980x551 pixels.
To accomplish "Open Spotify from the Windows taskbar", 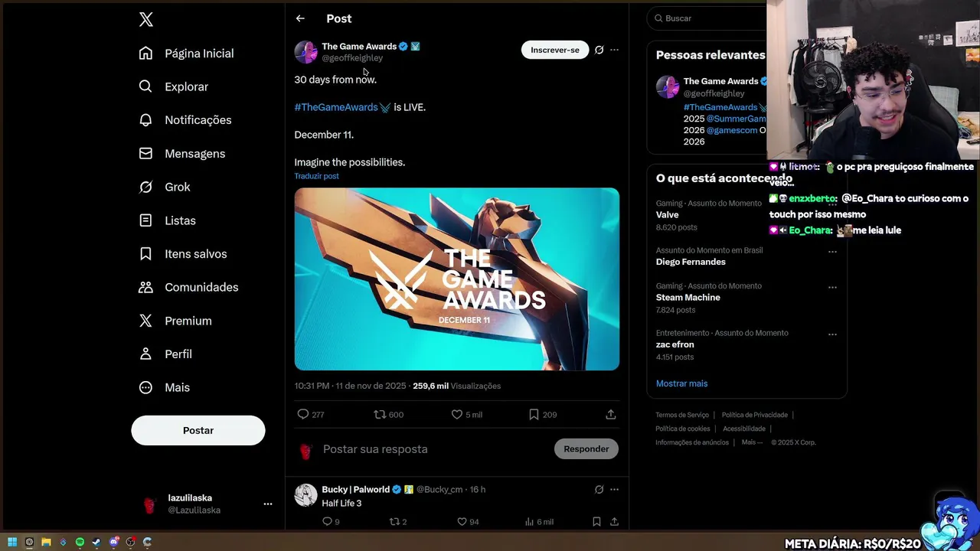I will (x=80, y=542).
